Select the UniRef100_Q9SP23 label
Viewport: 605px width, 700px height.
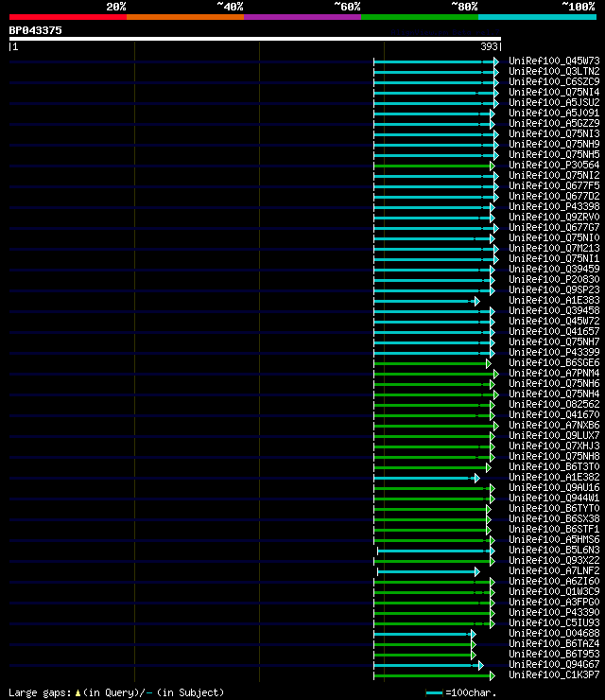[554, 290]
